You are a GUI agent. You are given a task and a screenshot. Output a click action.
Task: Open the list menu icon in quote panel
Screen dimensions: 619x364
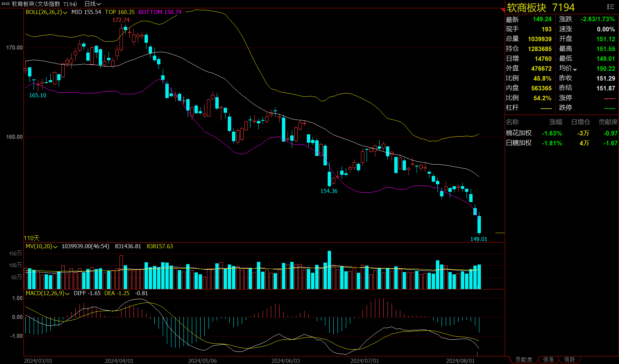(x=610, y=7)
